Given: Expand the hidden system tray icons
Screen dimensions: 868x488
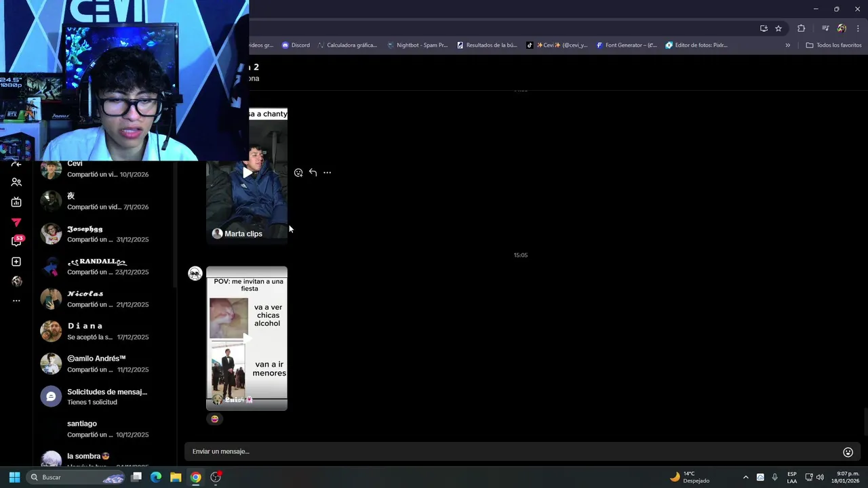Looking at the screenshot, I should coord(745,477).
